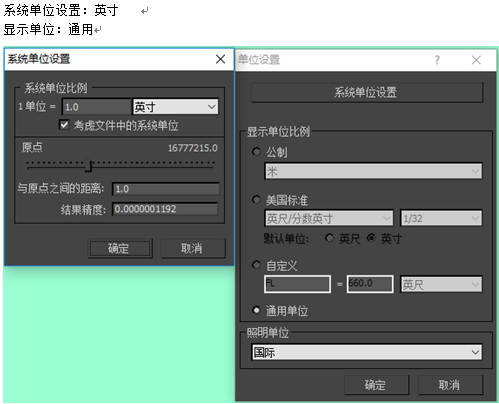Click the 与原点之间的距离 input field
Viewport: 499px width, 404px height.
tap(166, 189)
